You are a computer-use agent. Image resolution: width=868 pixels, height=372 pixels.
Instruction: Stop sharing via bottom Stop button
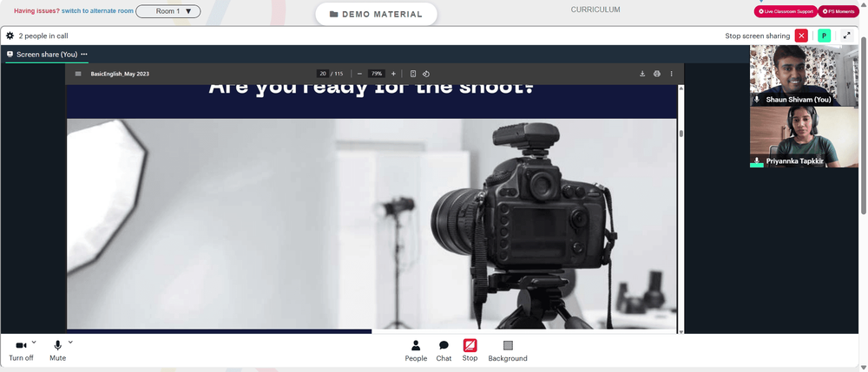point(470,351)
